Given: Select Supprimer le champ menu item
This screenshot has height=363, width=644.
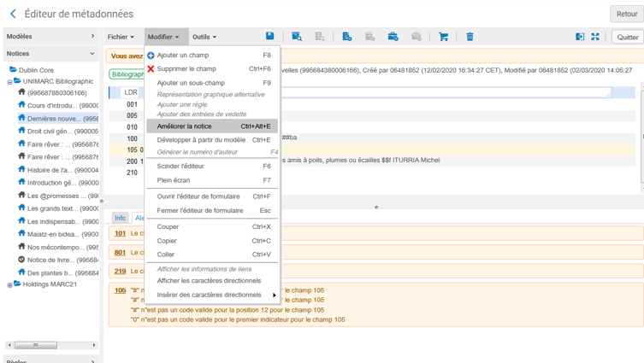Looking at the screenshot, I should click(x=186, y=69).
